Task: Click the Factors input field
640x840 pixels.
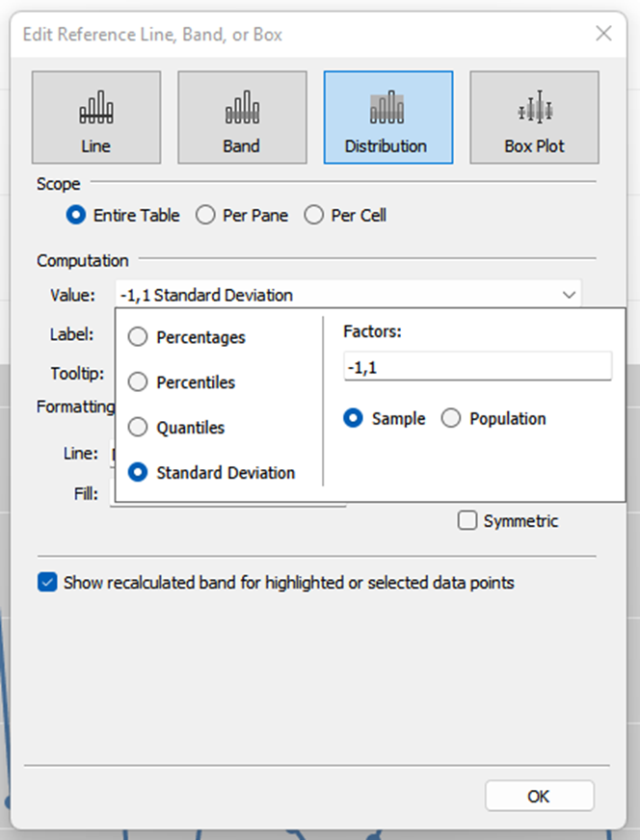Action: (x=477, y=367)
